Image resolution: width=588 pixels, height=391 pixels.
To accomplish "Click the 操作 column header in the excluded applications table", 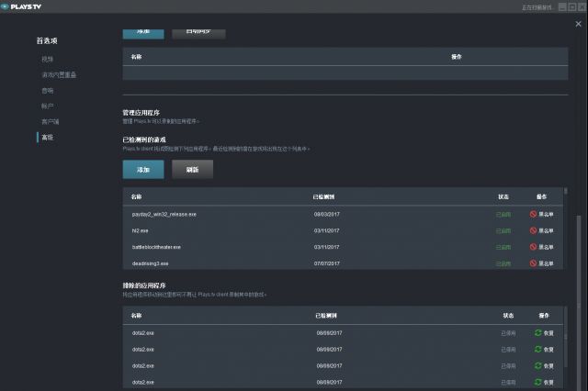I will point(544,316).
